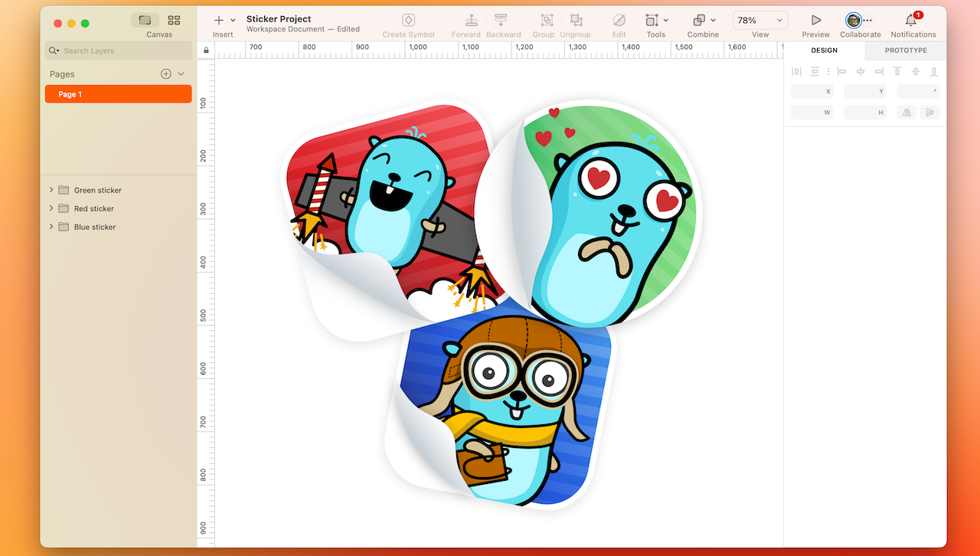
Task: Switch to grid view of pages
Action: coord(174,20)
